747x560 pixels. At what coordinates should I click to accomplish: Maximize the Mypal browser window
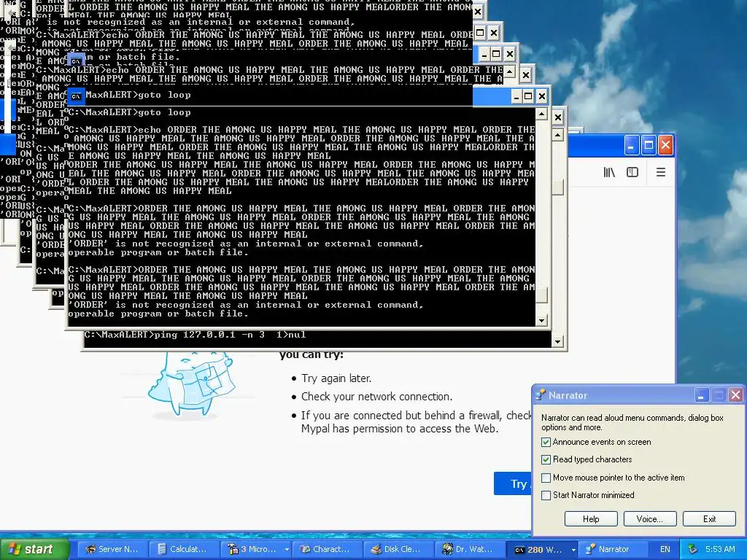(649, 146)
